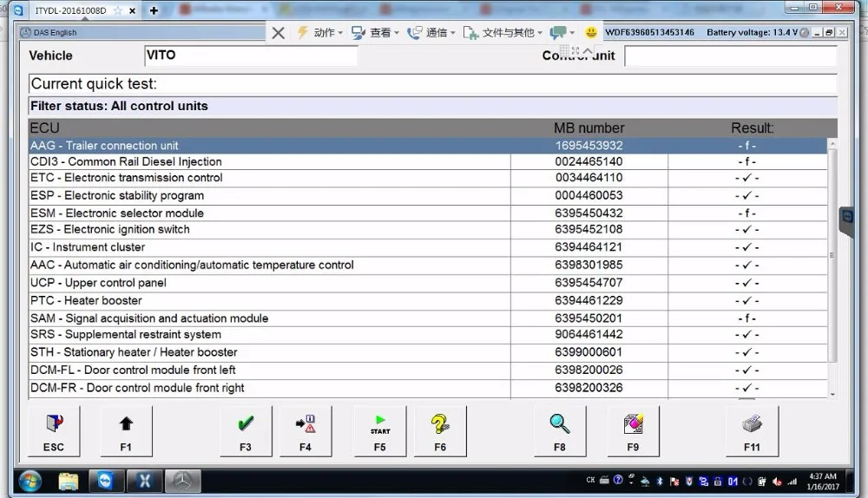The height and width of the screenshot is (498, 868).
Task: Confirm with F3 green checkmark
Action: tap(246, 431)
